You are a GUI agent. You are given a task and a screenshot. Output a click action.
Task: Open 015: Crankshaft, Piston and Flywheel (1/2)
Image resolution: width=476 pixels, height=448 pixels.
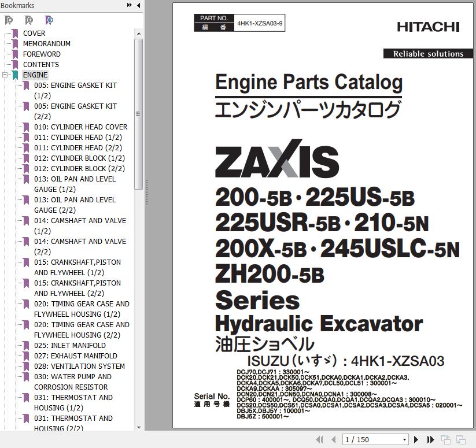(78, 267)
